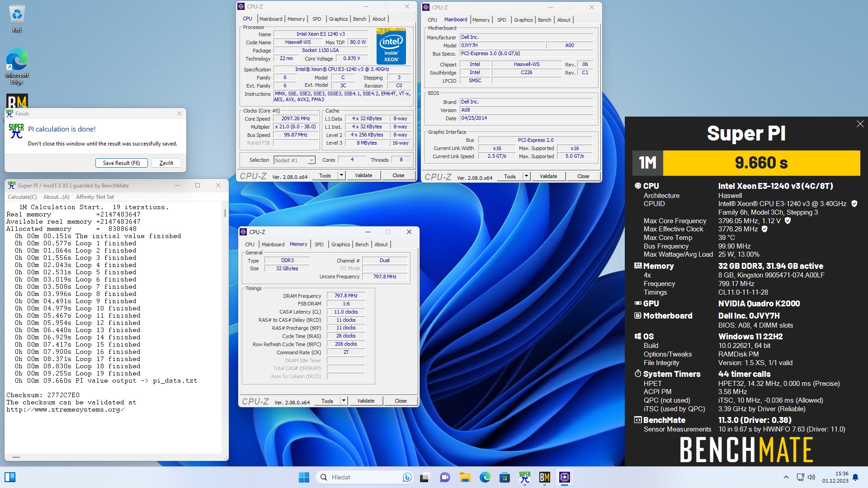Select SPD tab in Mainboard window

[x=501, y=20]
